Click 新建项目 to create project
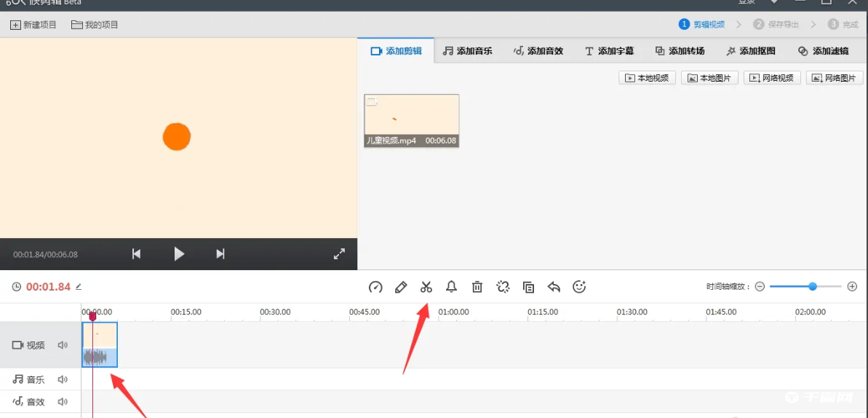The width and height of the screenshot is (868, 418). coord(33,25)
